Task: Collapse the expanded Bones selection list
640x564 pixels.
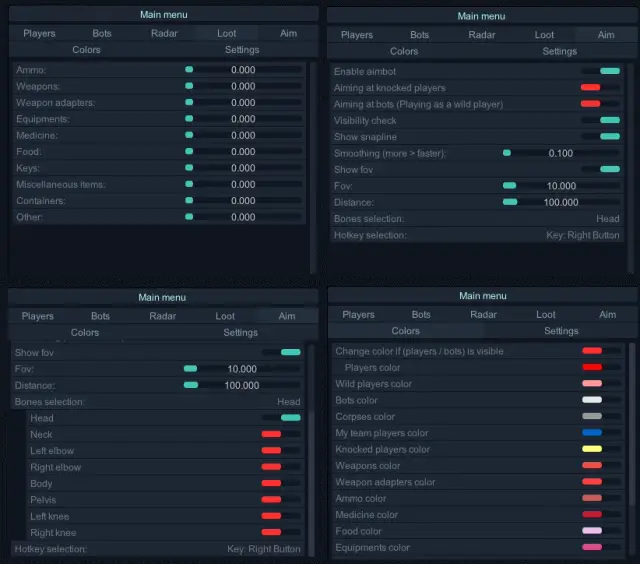Action: click(157, 402)
